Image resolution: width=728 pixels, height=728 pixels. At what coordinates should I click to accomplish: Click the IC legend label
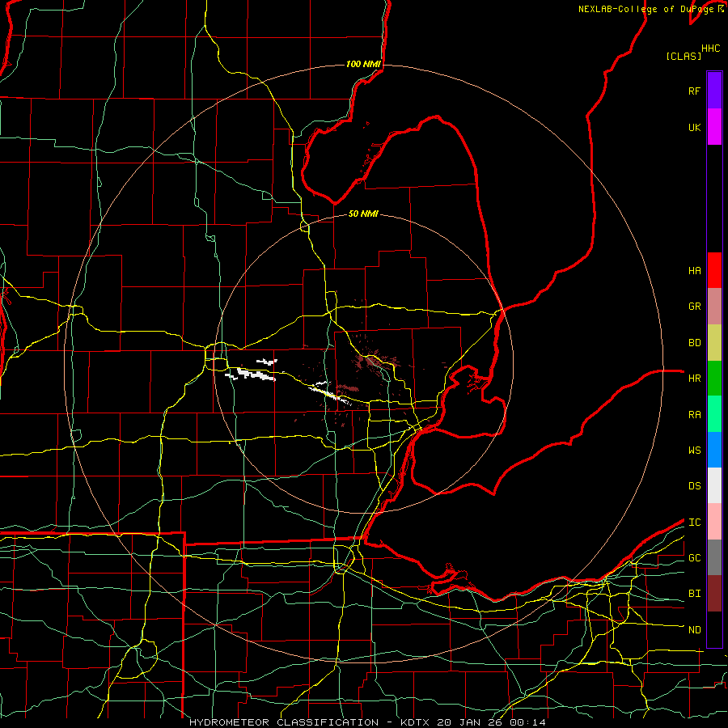coord(694,523)
